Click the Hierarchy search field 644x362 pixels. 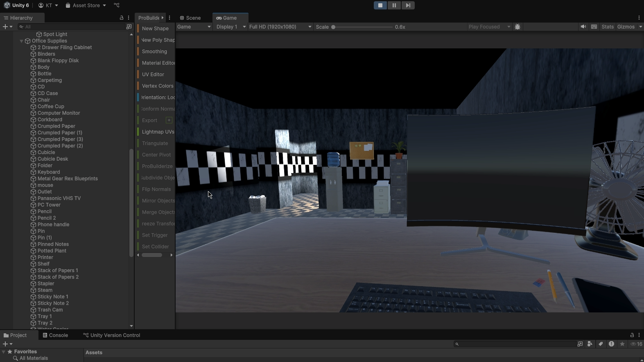pos(72,27)
